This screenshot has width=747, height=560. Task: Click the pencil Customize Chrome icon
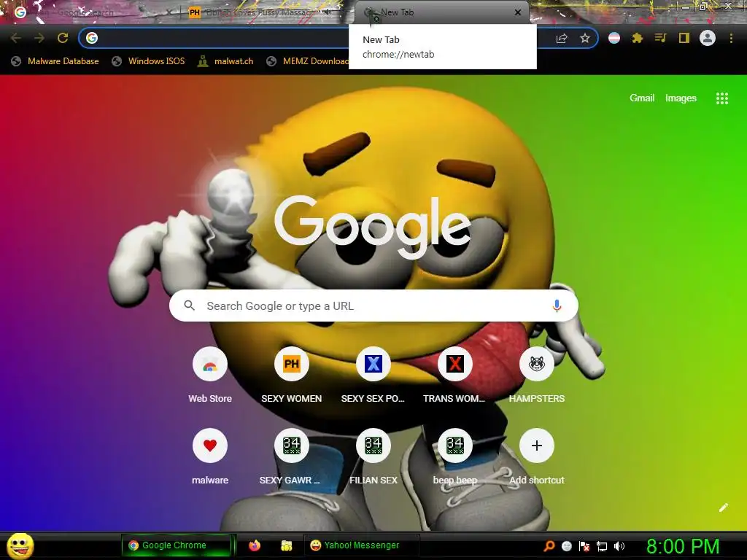723,507
